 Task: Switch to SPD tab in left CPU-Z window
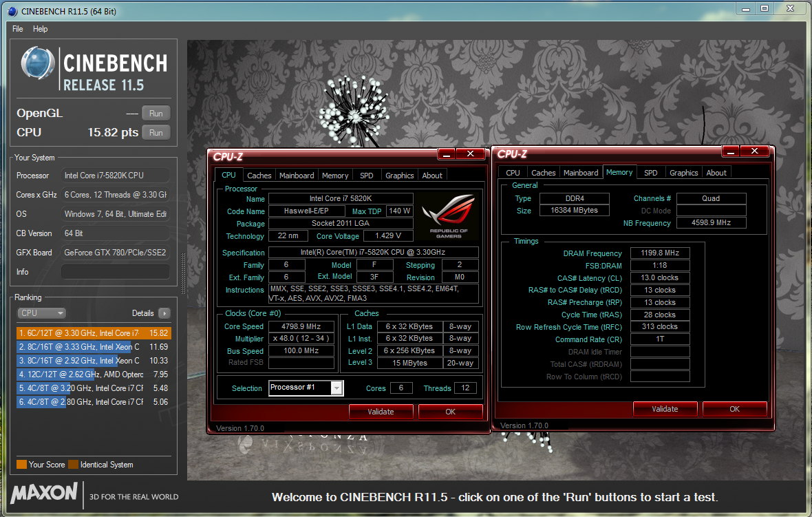point(367,175)
